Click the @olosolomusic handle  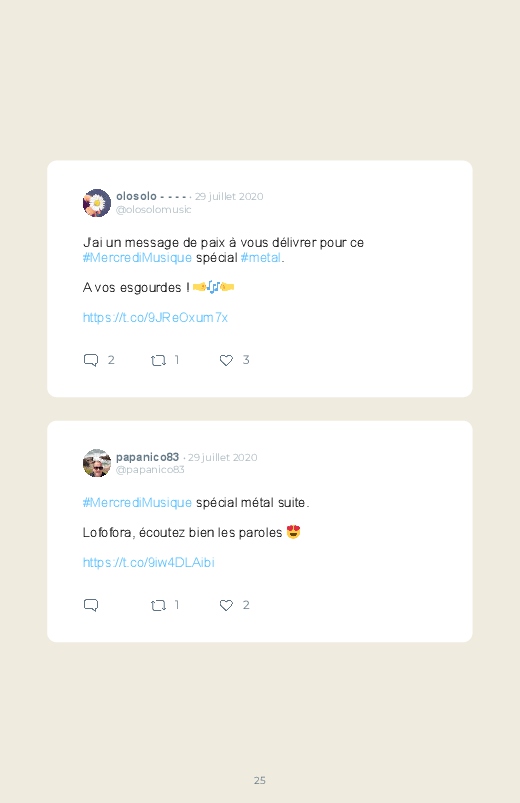click(154, 209)
